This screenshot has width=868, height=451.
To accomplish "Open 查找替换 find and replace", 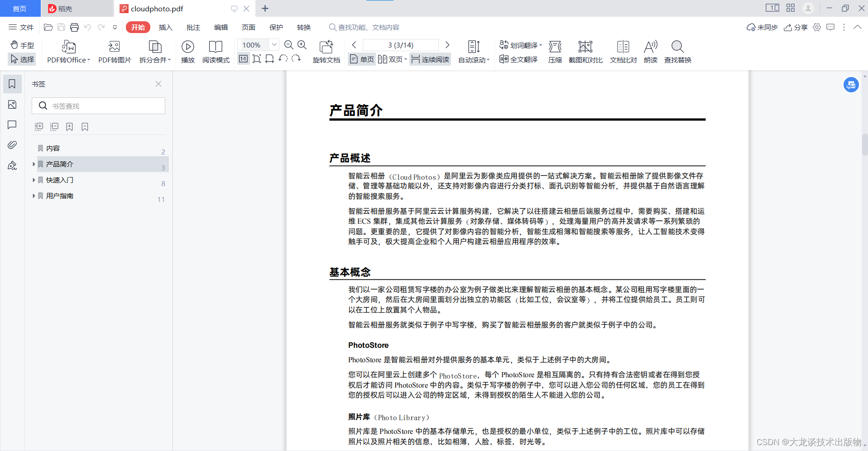I will click(677, 47).
